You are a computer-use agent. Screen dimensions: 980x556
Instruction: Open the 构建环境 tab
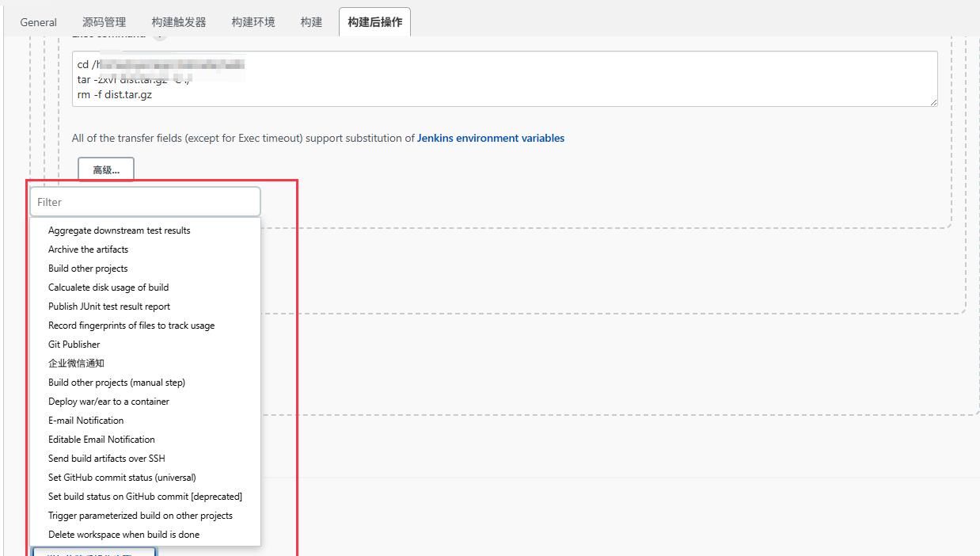(253, 22)
